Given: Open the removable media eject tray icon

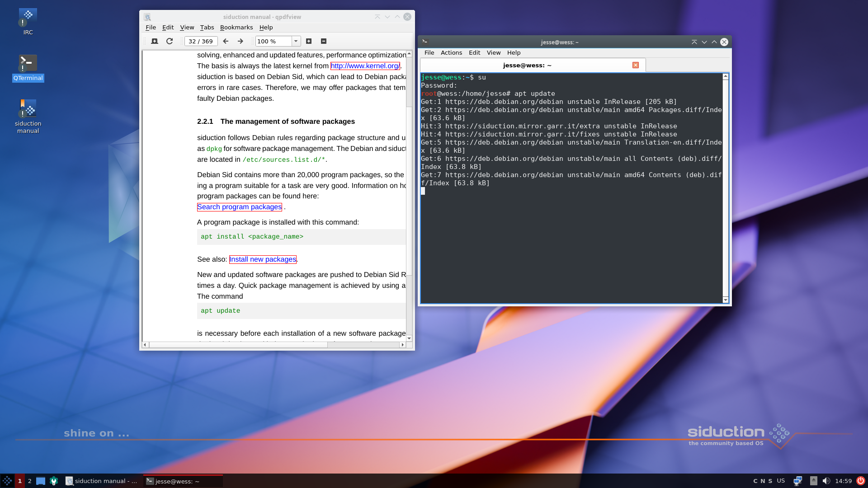Looking at the screenshot, I should pos(813,481).
